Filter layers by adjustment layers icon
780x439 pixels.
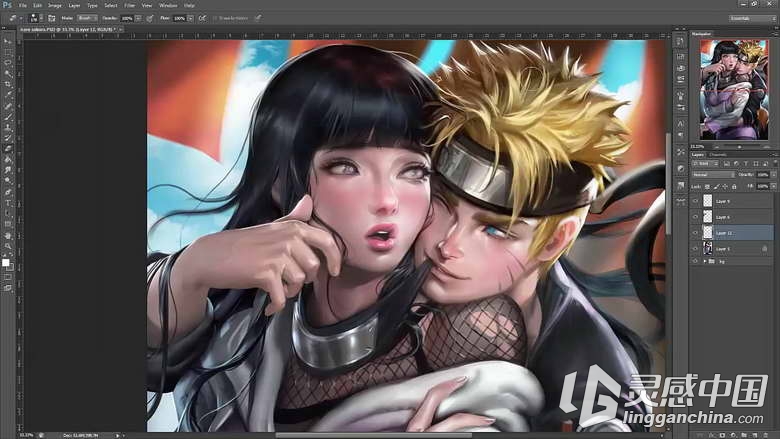[736, 164]
